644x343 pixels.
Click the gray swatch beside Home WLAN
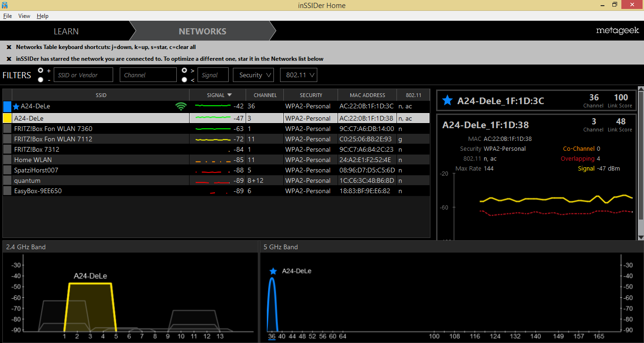coord(7,160)
